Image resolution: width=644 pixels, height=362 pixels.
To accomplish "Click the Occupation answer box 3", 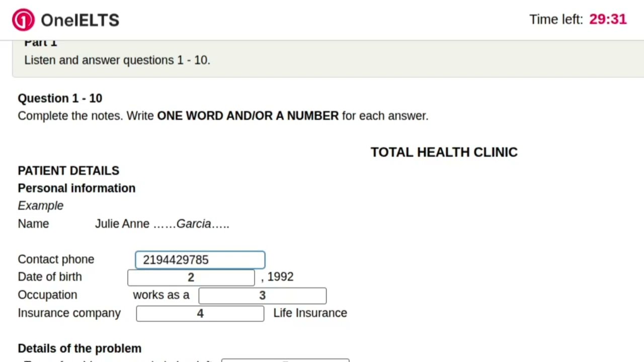I will 263,296.
